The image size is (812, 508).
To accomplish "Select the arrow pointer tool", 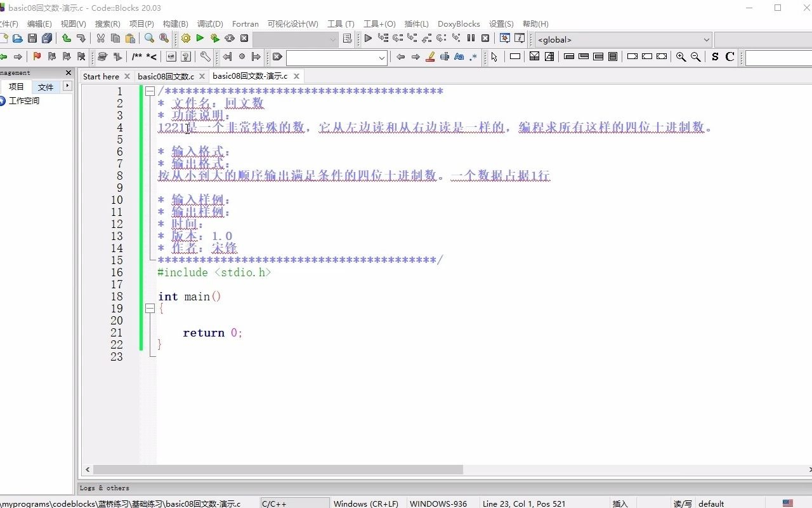I will [x=494, y=57].
